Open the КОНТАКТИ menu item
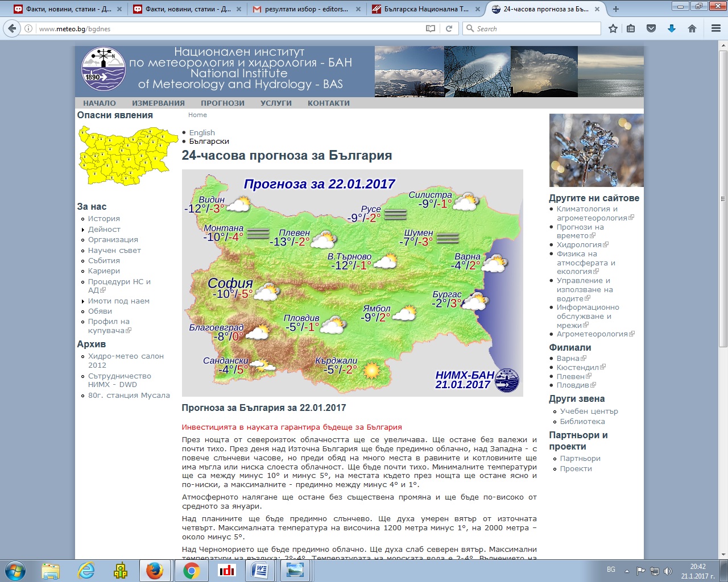Viewport: 728px width, 582px height. click(x=329, y=103)
